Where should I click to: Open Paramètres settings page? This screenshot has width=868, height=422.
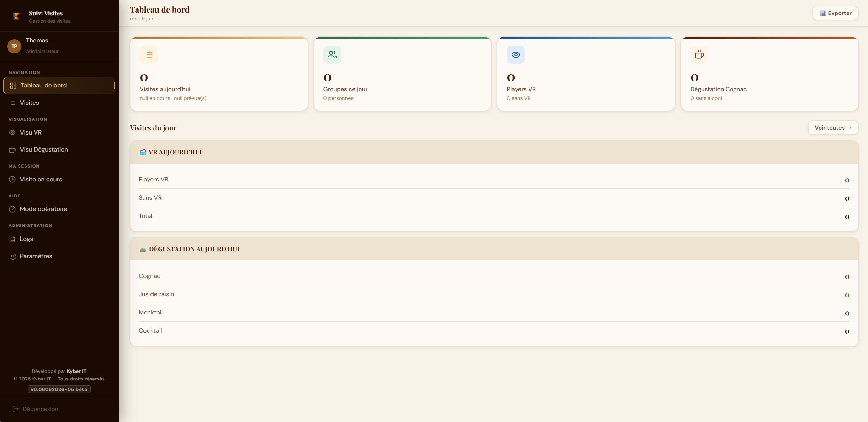pos(59,256)
